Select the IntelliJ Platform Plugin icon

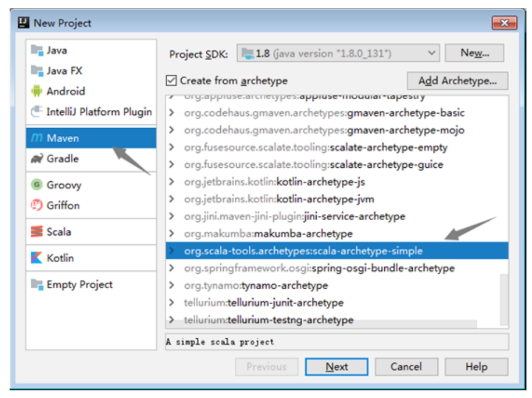click(37, 111)
